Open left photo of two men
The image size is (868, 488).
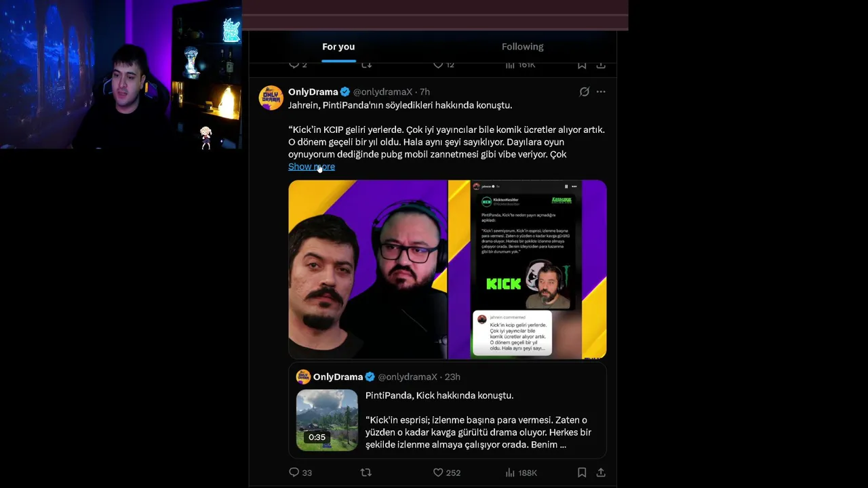point(368,269)
